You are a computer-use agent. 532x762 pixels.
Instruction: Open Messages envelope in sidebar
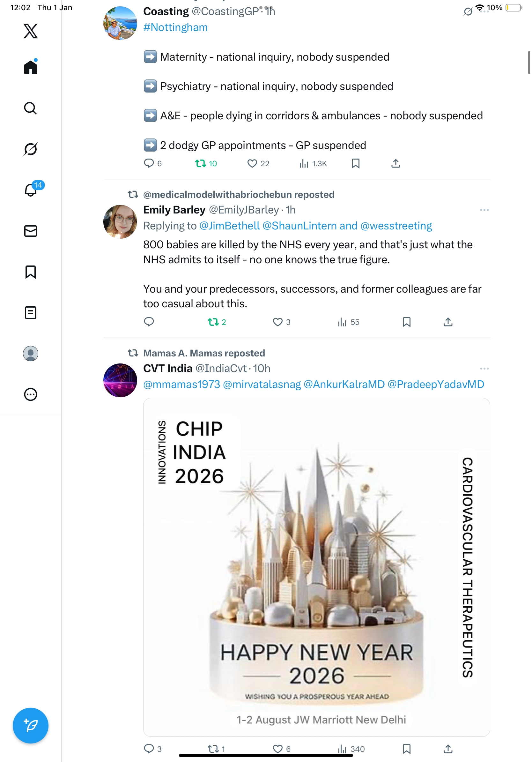coord(31,231)
